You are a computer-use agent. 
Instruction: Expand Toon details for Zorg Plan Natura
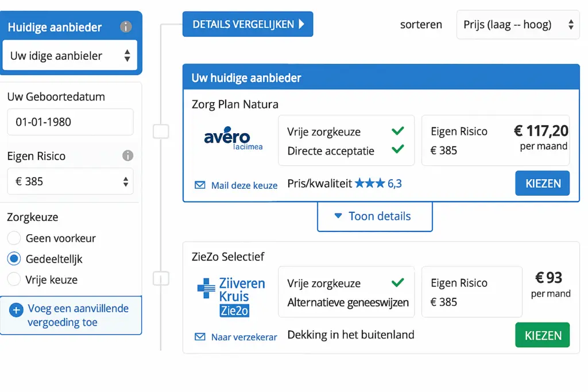pos(374,216)
